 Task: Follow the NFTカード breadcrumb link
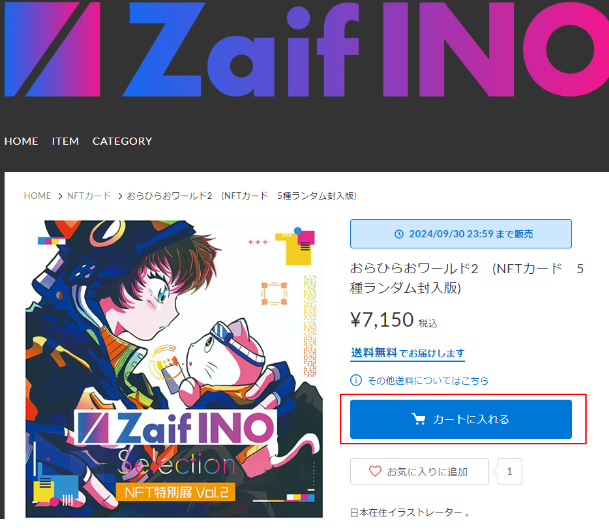(89, 196)
